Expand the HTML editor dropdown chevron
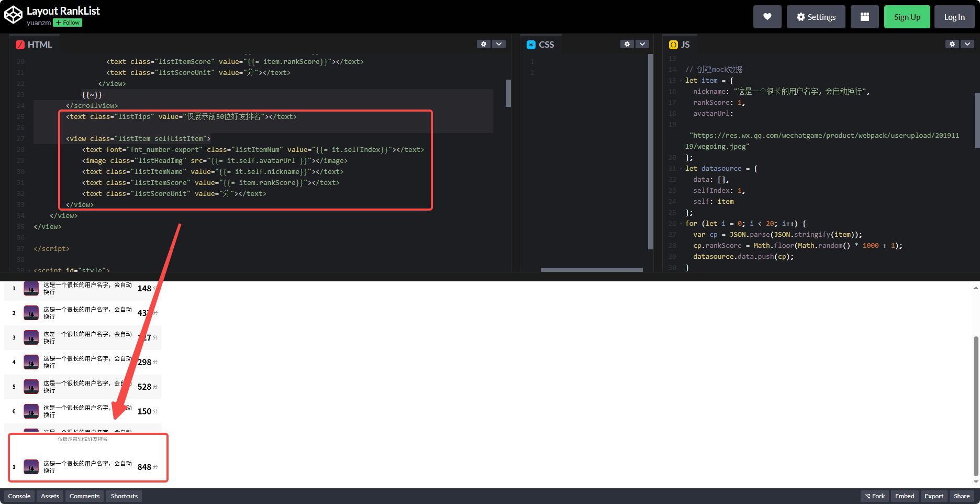980x504 pixels. click(499, 44)
